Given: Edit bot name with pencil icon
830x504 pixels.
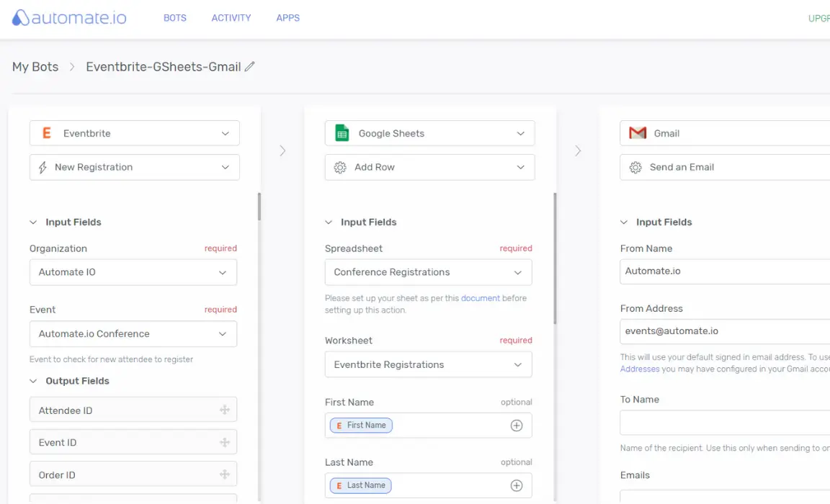Looking at the screenshot, I should click(x=250, y=66).
